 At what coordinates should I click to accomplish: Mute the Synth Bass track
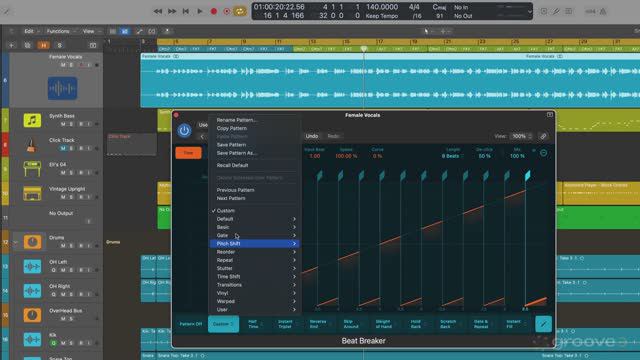[x=63, y=124]
